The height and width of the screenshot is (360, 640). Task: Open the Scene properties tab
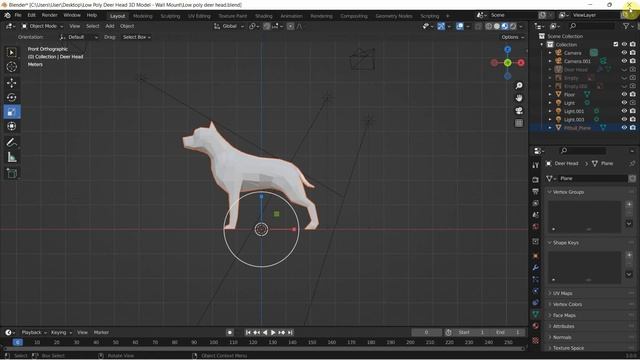pyautogui.click(x=536, y=215)
